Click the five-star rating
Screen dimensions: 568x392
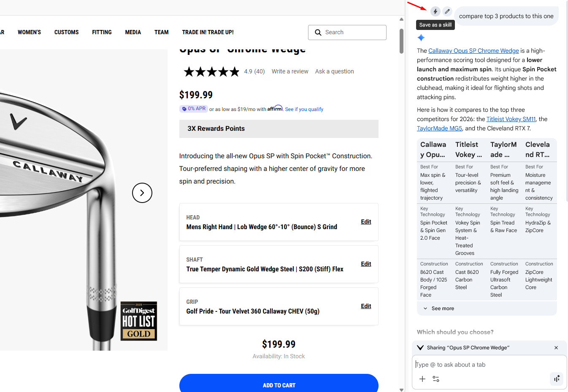(x=211, y=72)
